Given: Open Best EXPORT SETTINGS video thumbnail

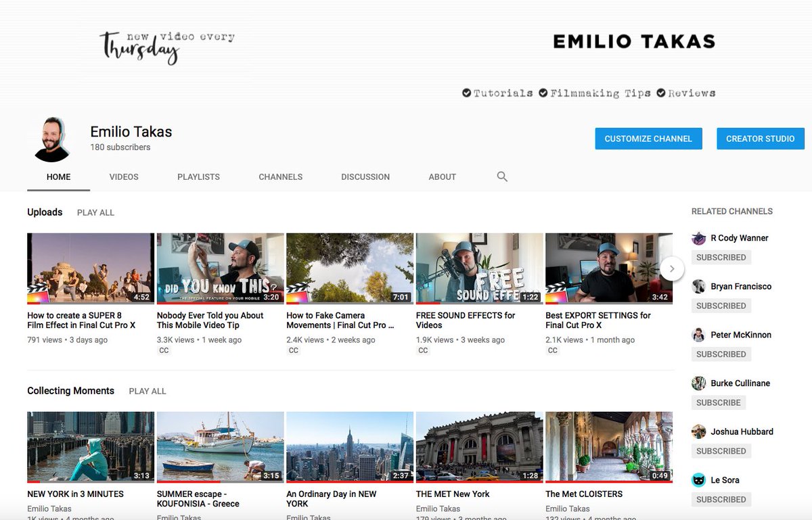Looking at the screenshot, I should pos(609,268).
